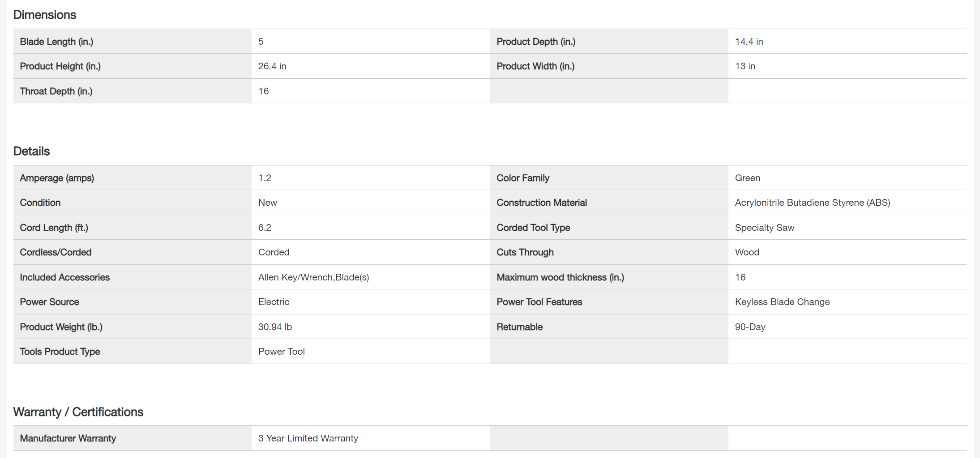The width and height of the screenshot is (980, 458).
Task: Click the Amperage (amps) label
Action: point(57,178)
